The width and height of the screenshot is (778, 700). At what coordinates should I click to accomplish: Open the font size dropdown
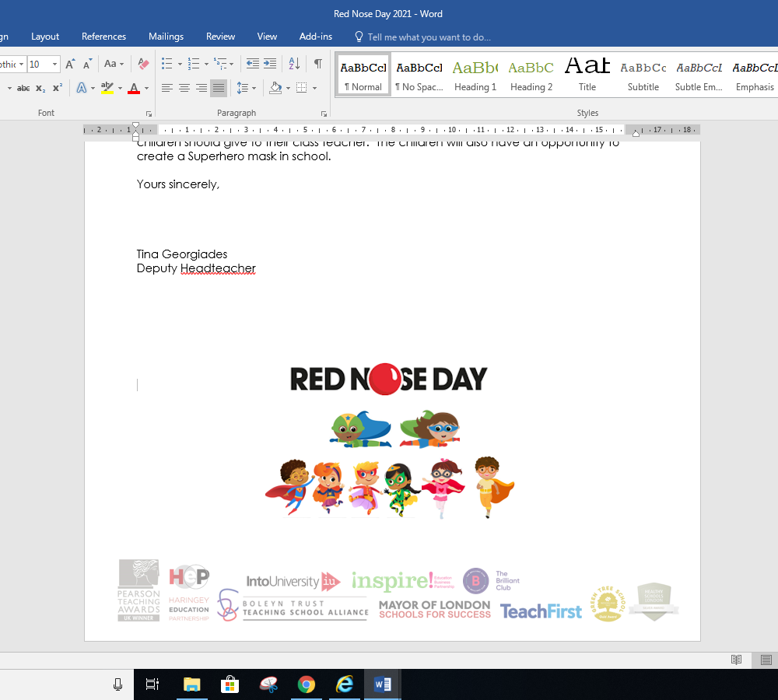(x=54, y=64)
